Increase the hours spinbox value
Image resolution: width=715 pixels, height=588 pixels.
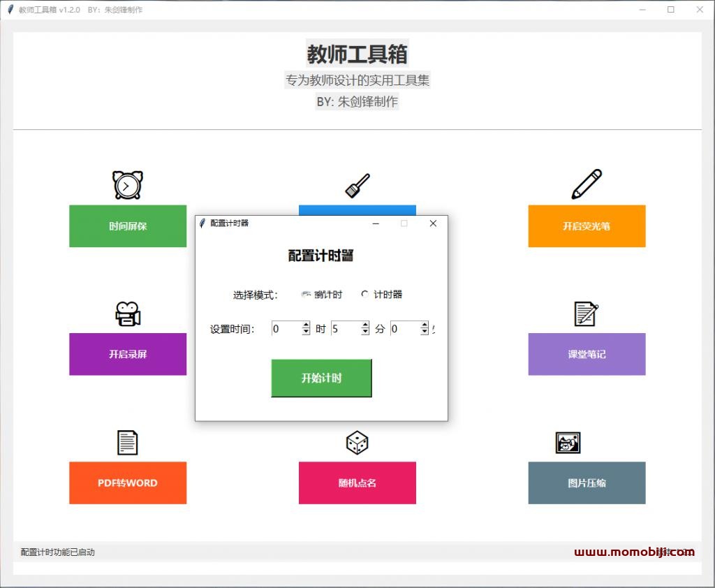306,325
